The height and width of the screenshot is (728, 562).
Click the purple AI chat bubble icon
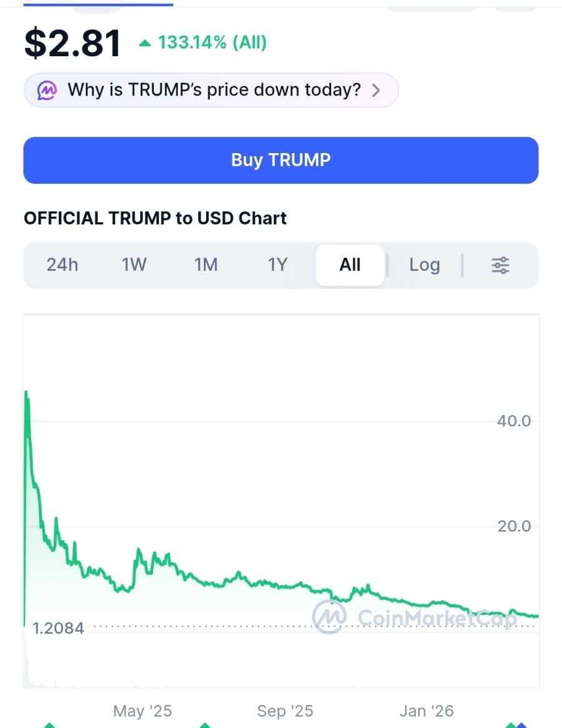click(47, 90)
